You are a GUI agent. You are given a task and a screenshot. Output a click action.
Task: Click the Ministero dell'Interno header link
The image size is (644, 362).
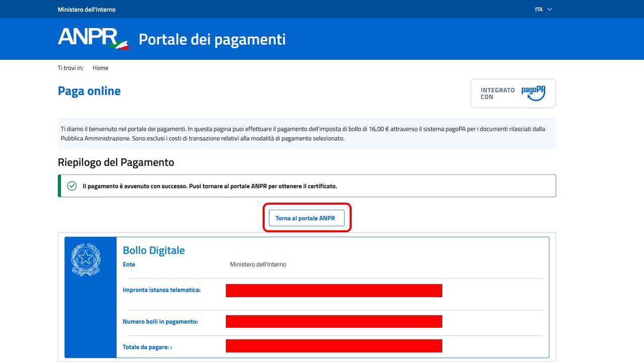87,10
